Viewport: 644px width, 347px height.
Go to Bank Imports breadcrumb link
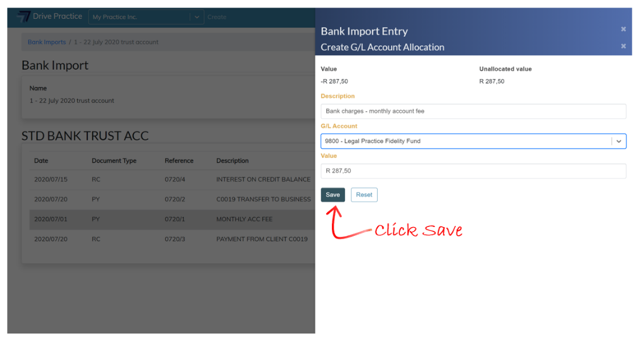click(46, 42)
